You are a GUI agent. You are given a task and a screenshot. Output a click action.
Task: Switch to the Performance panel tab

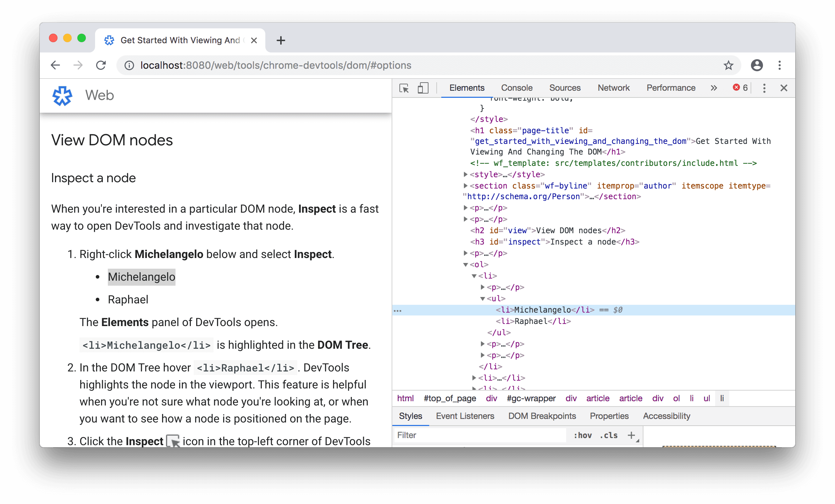pyautogui.click(x=670, y=88)
